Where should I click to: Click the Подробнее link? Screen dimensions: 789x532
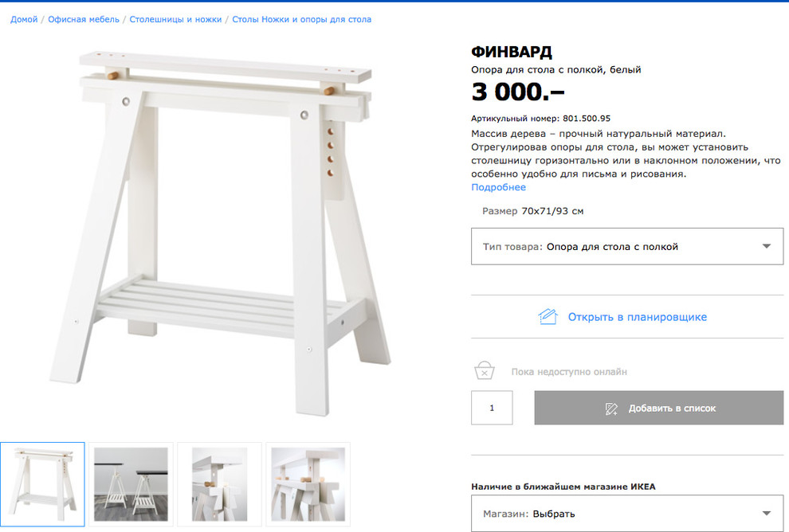(x=498, y=187)
